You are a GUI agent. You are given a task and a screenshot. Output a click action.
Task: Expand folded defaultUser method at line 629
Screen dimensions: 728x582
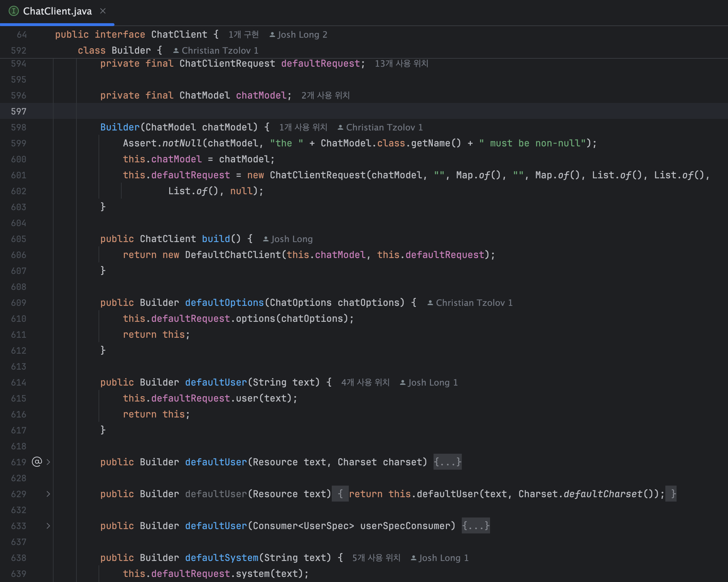pos(48,494)
